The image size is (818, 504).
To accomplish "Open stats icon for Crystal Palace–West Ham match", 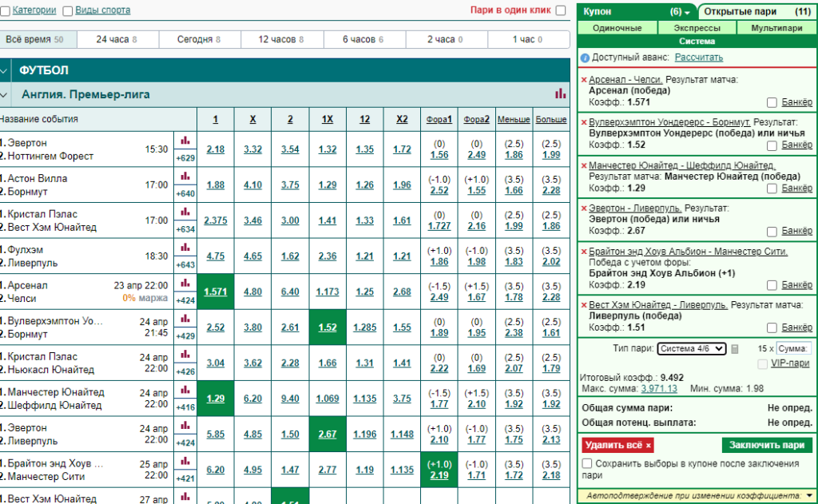I will (x=185, y=212).
